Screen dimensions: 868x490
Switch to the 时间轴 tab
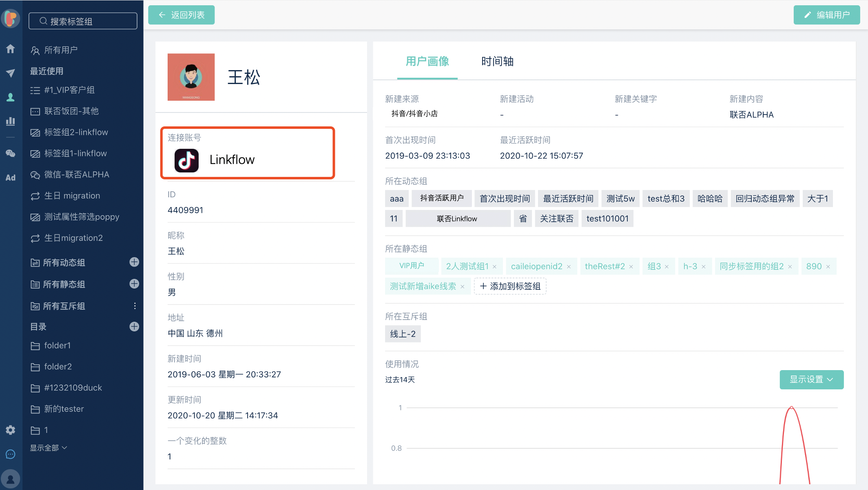pyautogui.click(x=497, y=62)
